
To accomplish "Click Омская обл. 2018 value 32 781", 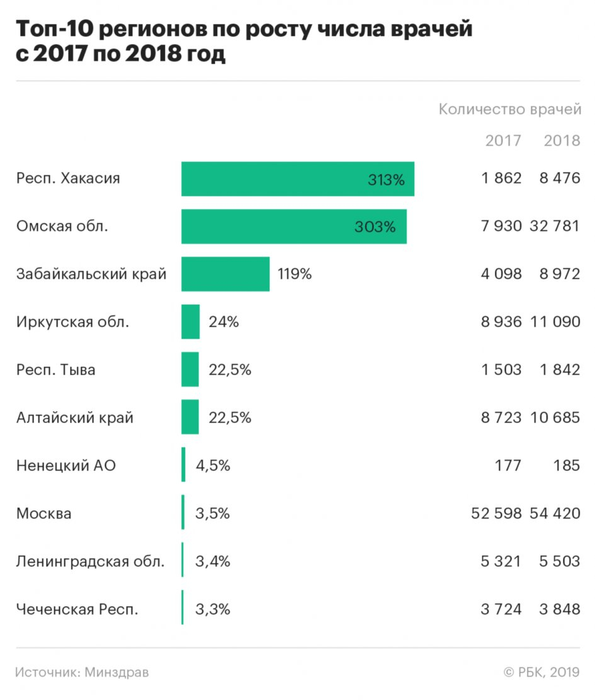I will coord(555,226).
